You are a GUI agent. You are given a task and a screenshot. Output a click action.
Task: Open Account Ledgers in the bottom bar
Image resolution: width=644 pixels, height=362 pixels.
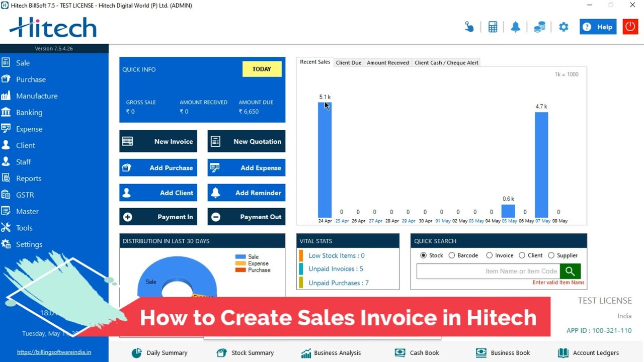(589, 353)
